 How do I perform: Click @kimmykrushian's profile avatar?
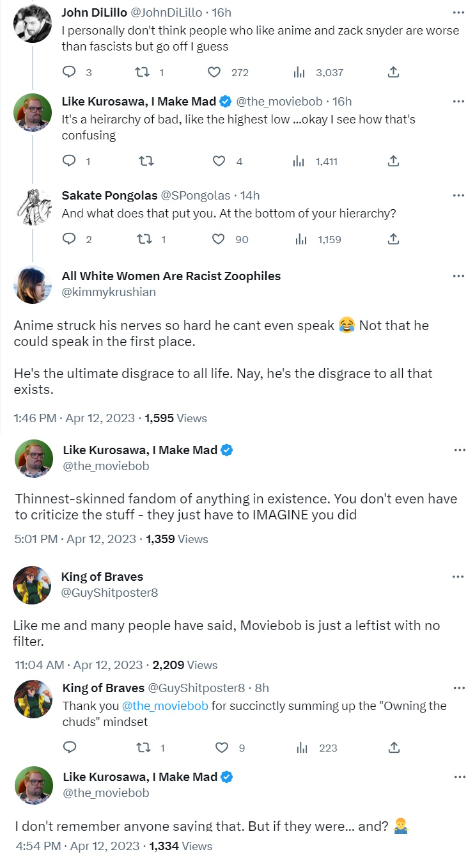pos(33,285)
